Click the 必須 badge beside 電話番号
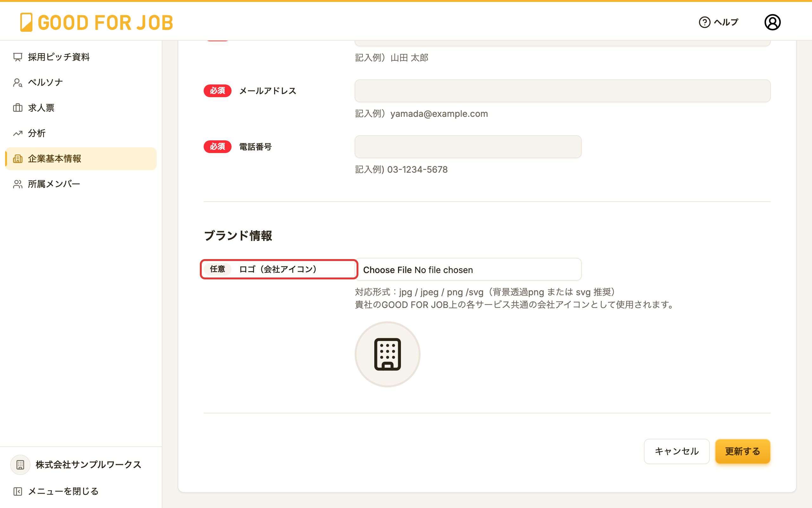 coord(217,146)
